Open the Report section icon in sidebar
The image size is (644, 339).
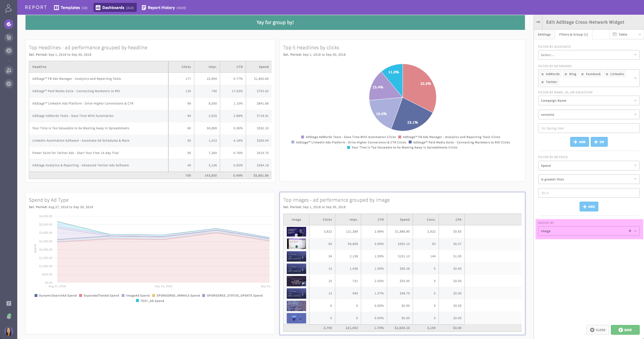(9, 24)
